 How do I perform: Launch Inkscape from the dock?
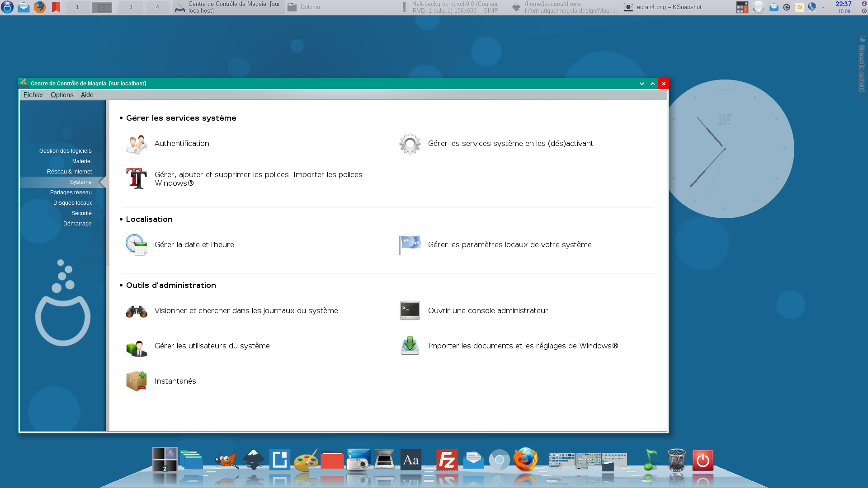254,460
